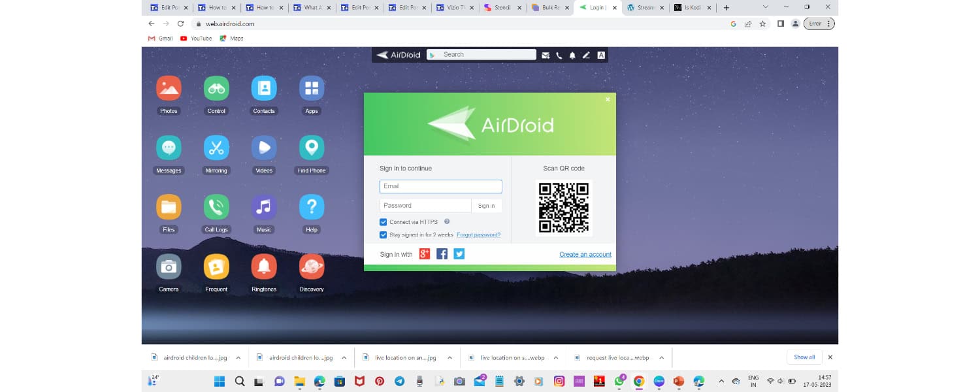
Task: Show hidden icons in the system tray
Action: [x=721, y=381]
